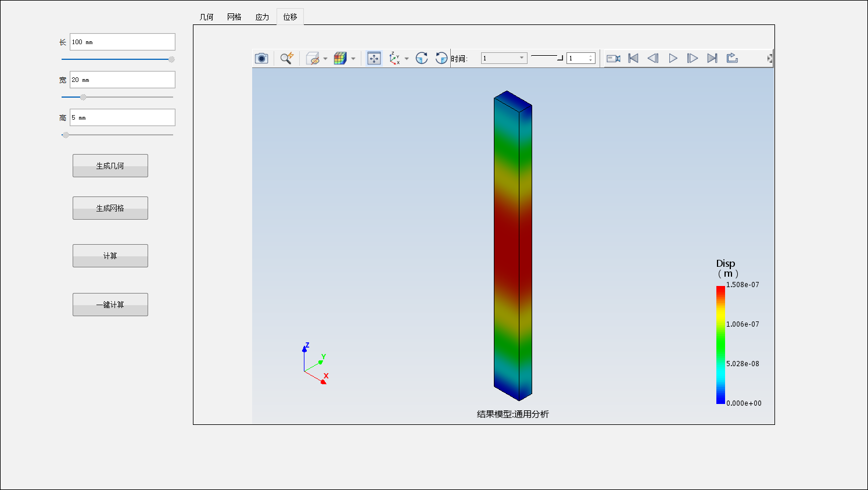Jump to last animation frame
Viewport: 868px width, 490px height.
(712, 58)
